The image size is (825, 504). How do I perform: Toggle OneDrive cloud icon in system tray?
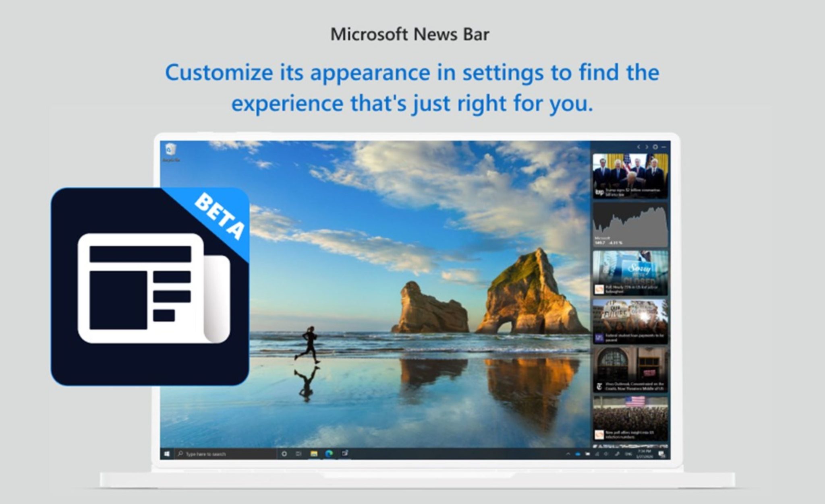point(578,453)
